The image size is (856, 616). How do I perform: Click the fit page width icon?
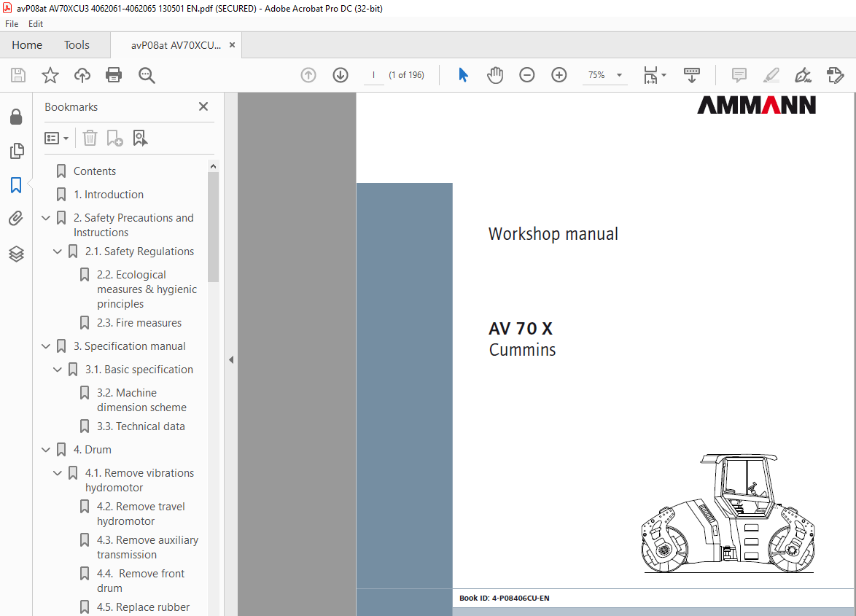click(650, 75)
